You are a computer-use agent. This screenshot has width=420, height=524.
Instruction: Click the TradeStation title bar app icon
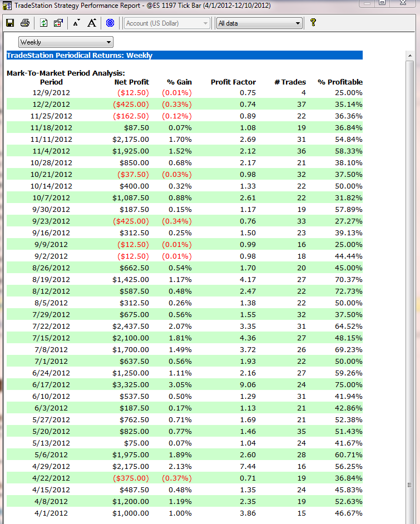click(x=7, y=6)
